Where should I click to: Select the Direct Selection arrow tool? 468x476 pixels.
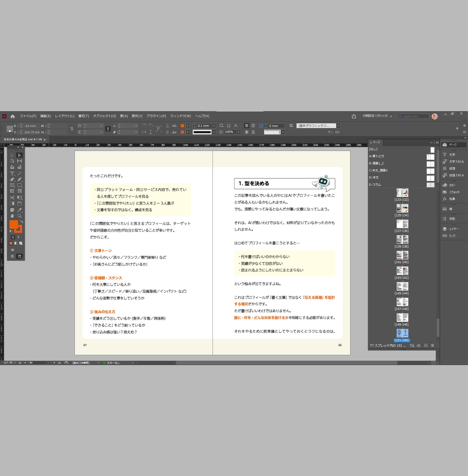coord(20,155)
